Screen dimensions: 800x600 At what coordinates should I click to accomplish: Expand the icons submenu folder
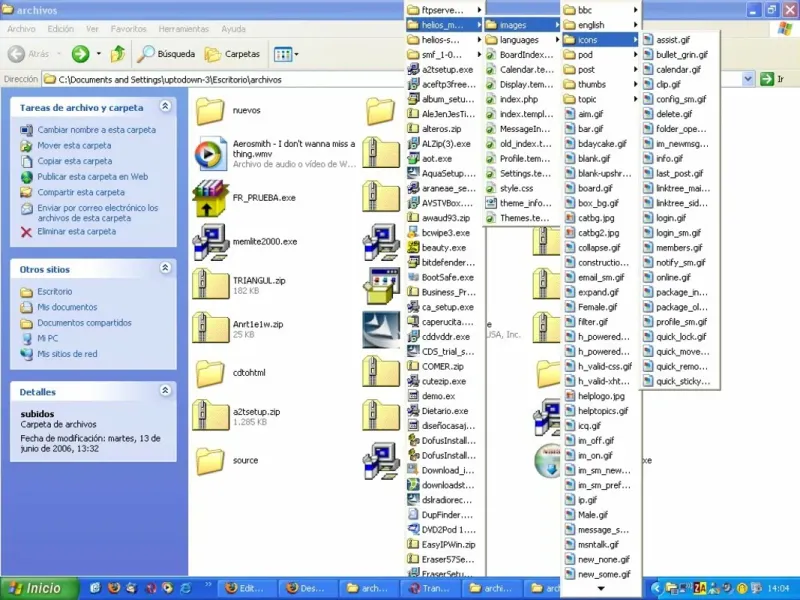(601, 39)
